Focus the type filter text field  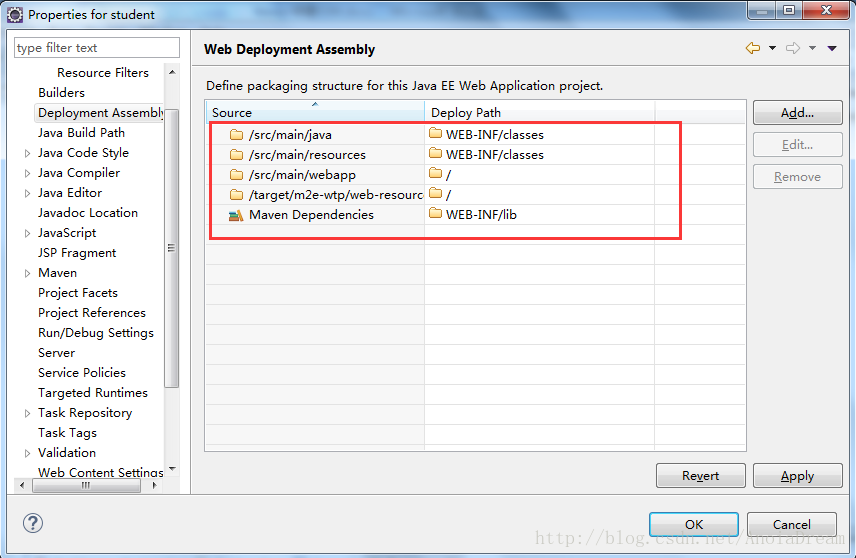pyautogui.click(x=97, y=48)
